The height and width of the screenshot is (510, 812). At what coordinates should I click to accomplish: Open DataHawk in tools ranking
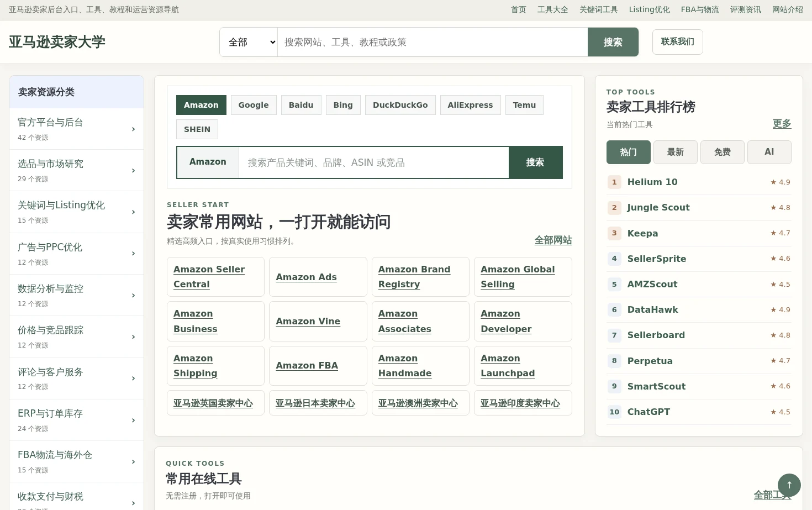point(699,309)
